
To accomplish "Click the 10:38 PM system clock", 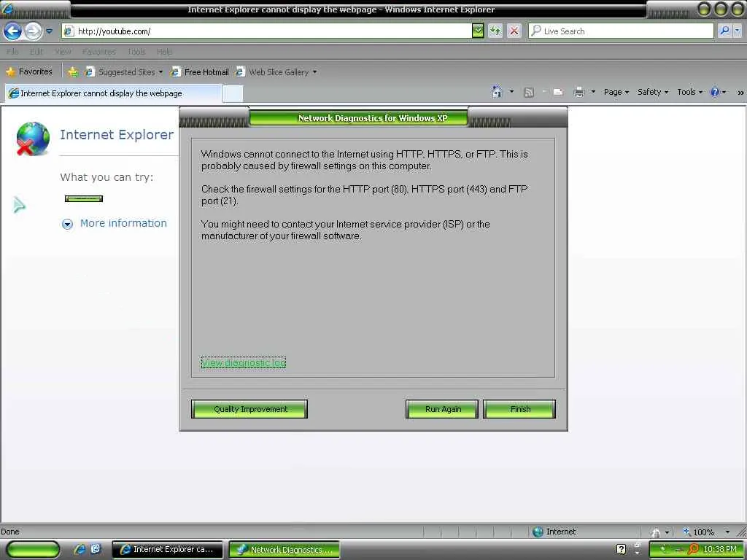I will click(719, 550).
